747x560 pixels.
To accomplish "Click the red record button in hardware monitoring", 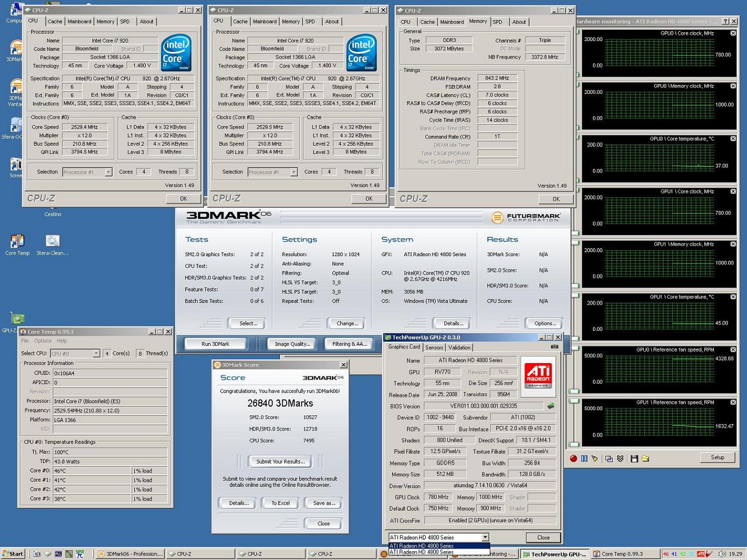I will 573,458.
